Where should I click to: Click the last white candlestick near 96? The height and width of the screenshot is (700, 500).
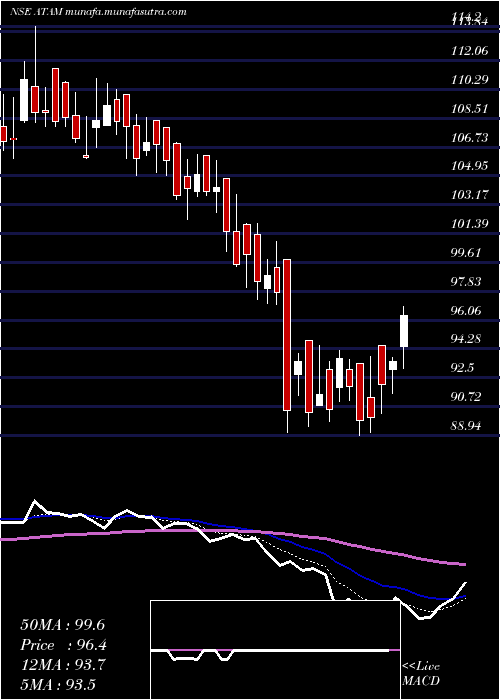click(x=404, y=331)
